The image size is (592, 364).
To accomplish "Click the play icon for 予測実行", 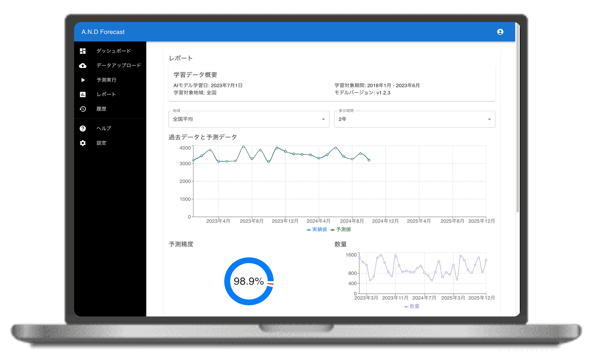I will point(83,80).
